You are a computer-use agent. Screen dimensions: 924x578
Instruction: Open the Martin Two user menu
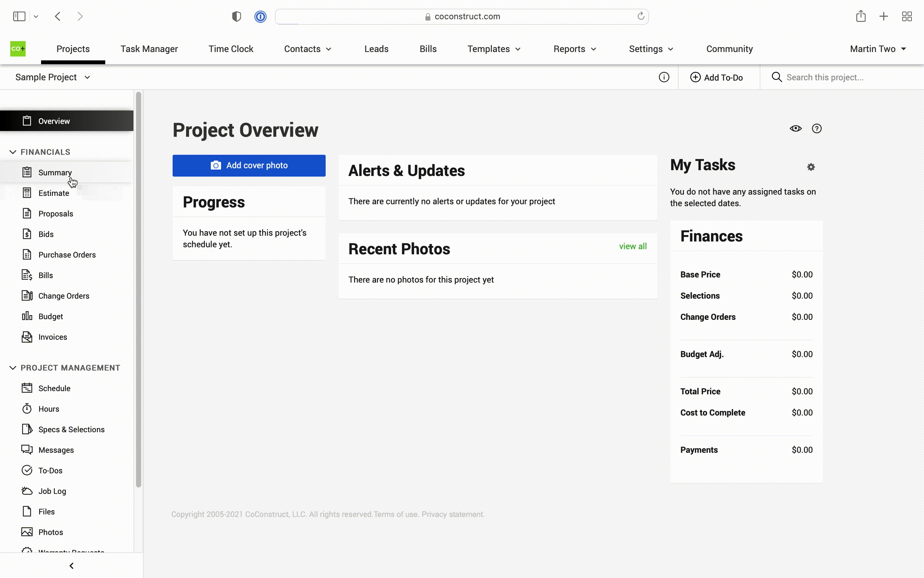[x=878, y=49]
